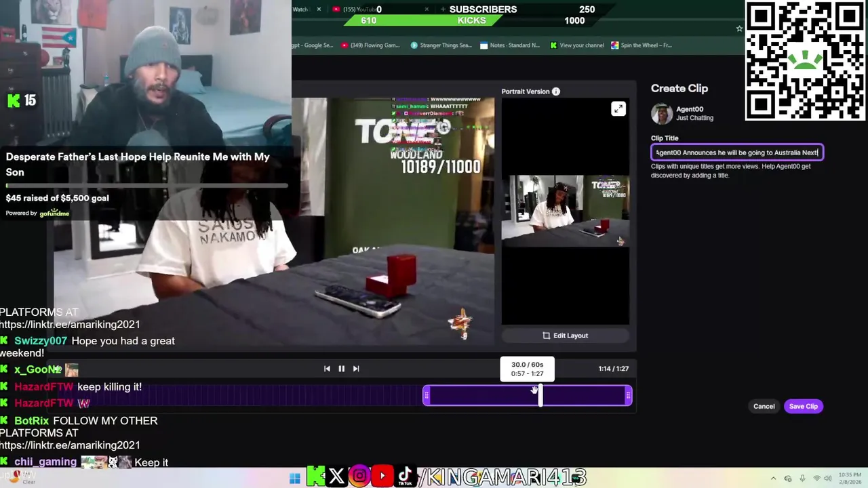Click the 1:14 / 1:27 time readout
Viewport: 868px width, 488px height.
click(x=613, y=369)
